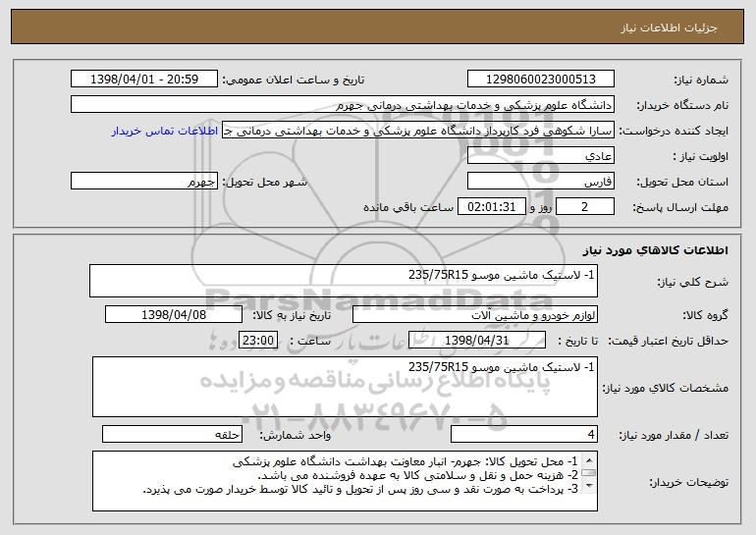Click the priority field showing عادي

540,156
